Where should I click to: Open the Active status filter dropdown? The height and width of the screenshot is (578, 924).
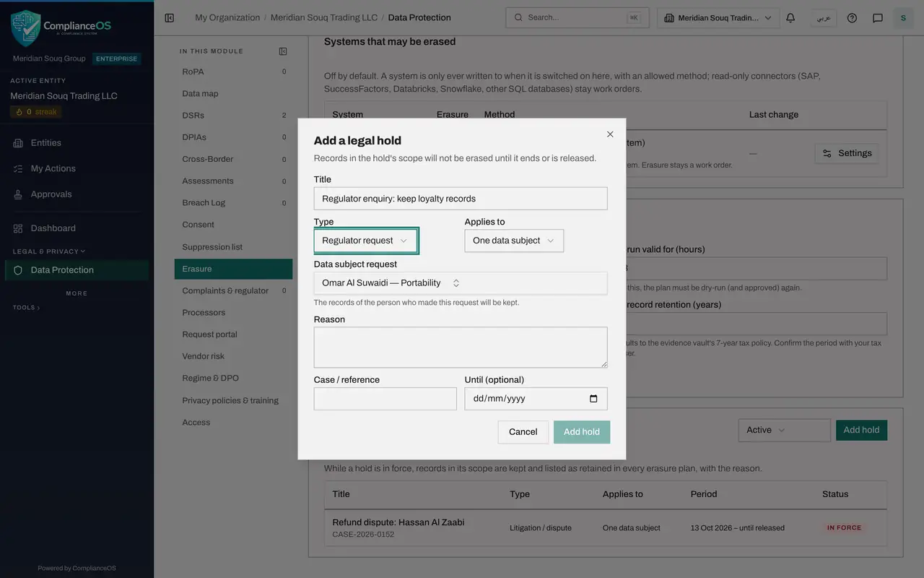pos(784,430)
